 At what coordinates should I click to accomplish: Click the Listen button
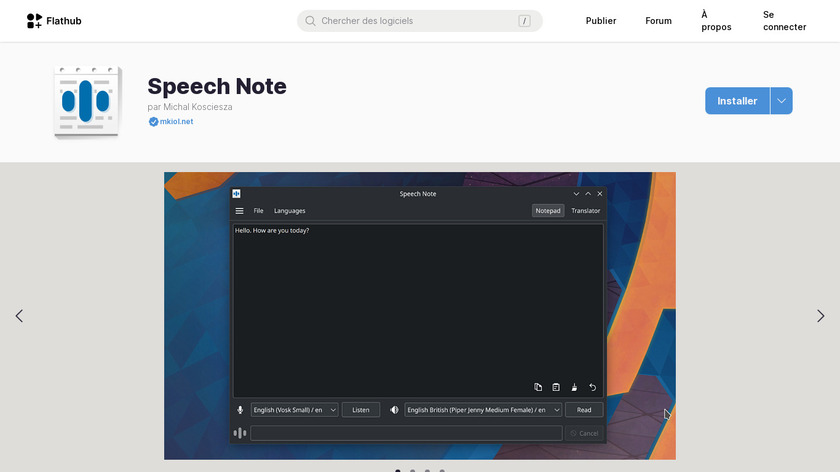(361, 410)
